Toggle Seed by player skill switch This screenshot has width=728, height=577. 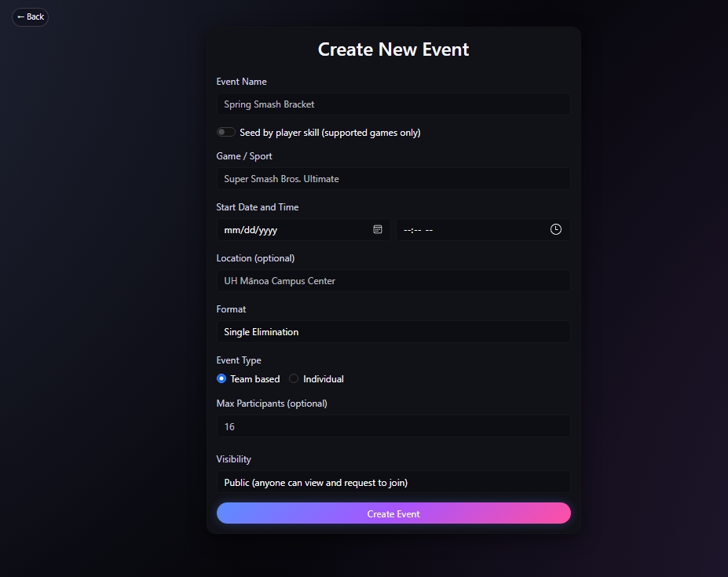pyautogui.click(x=226, y=133)
